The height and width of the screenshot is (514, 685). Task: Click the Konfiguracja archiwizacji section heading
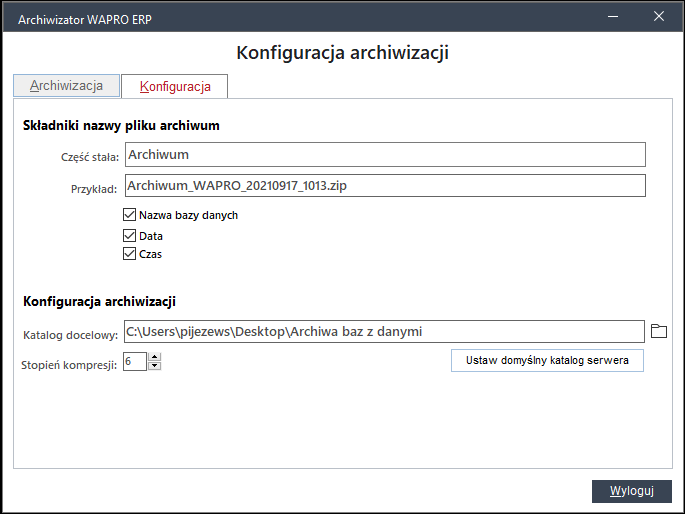[100, 301]
